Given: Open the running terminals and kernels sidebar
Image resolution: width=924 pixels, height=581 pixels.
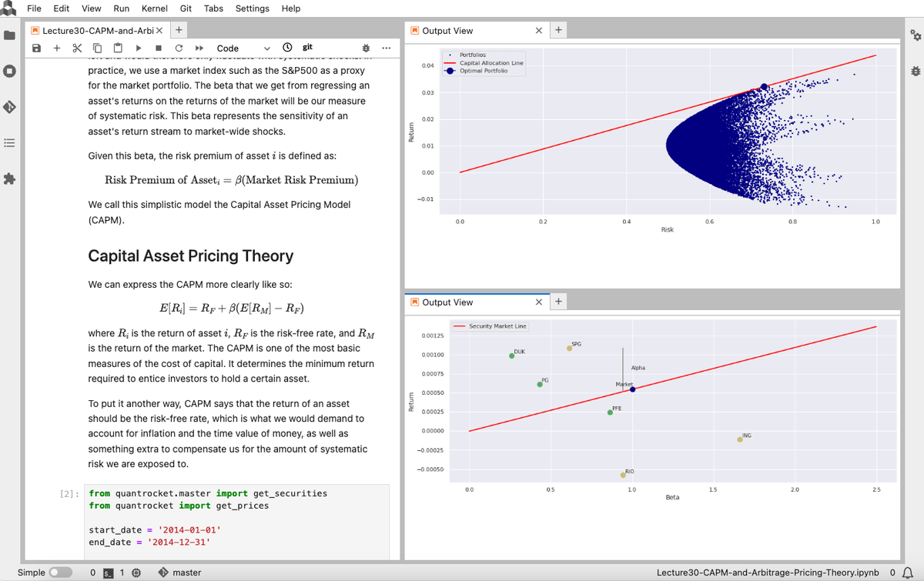Looking at the screenshot, I should click(9, 72).
